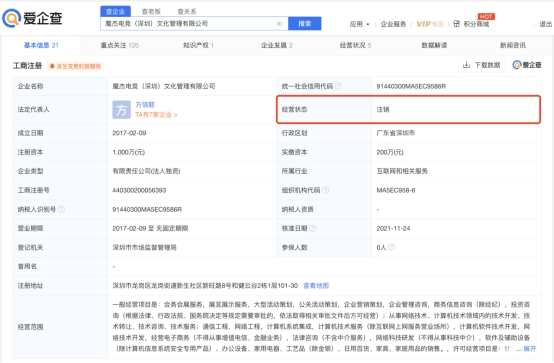Select the registration number 440300200056393
This screenshot has height=363, width=554.
click(139, 190)
